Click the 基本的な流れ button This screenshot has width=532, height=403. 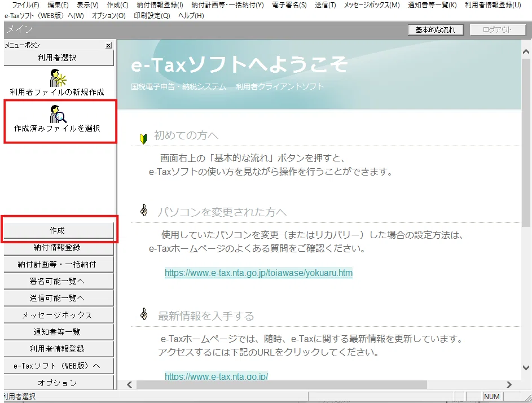436,30
